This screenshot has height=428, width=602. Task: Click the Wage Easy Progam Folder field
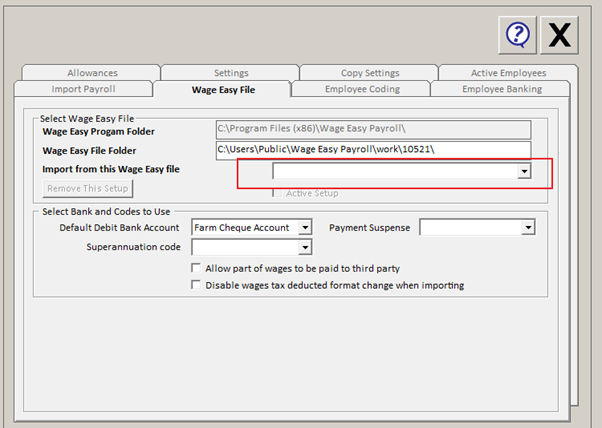click(x=373, y=129)
